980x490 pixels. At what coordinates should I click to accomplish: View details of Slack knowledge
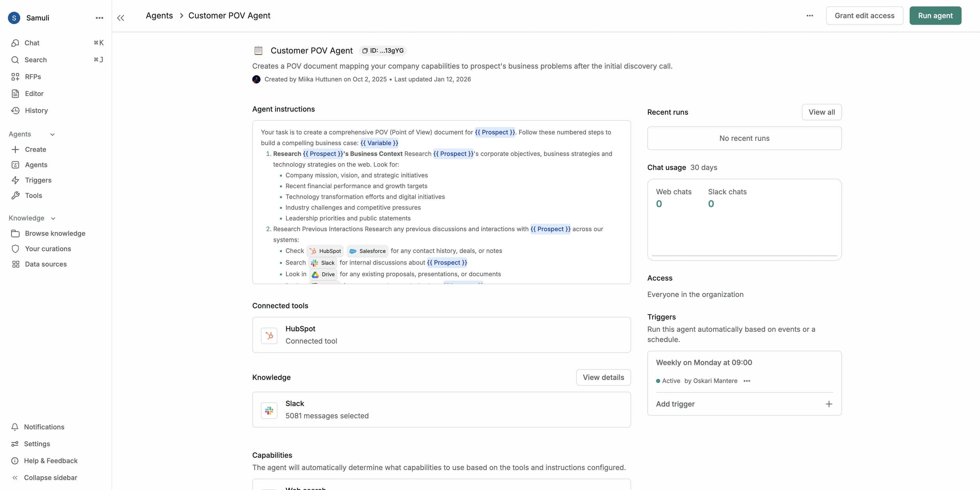point(603,377)
